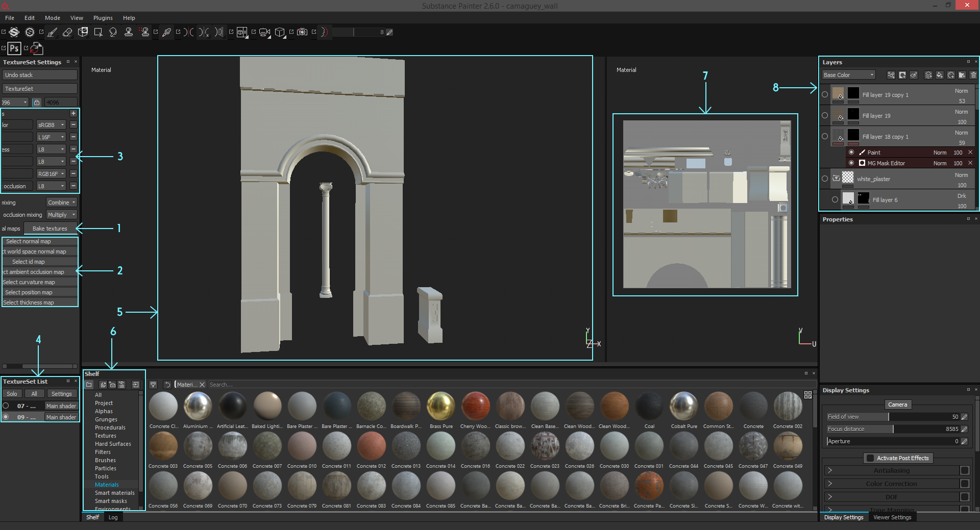Open Iray render camera icon
This screenshot has height=530, width=980.
tap(302, 32)
